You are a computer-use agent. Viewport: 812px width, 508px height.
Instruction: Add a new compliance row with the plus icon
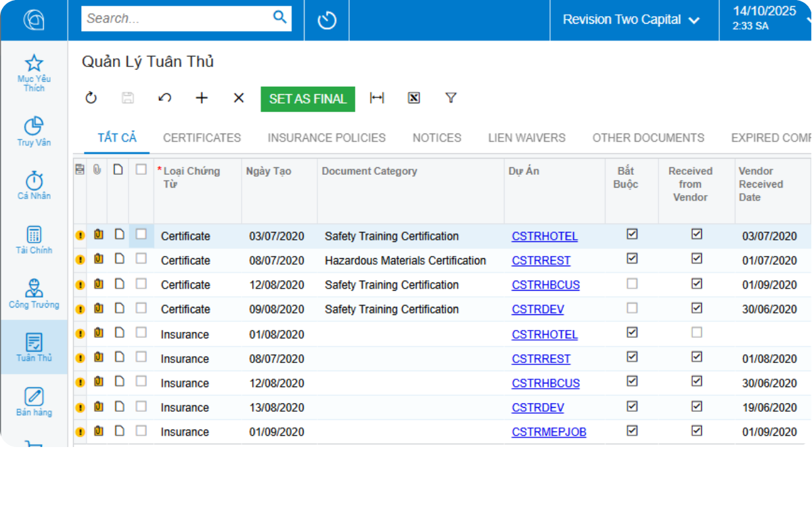tap(201, 98)
